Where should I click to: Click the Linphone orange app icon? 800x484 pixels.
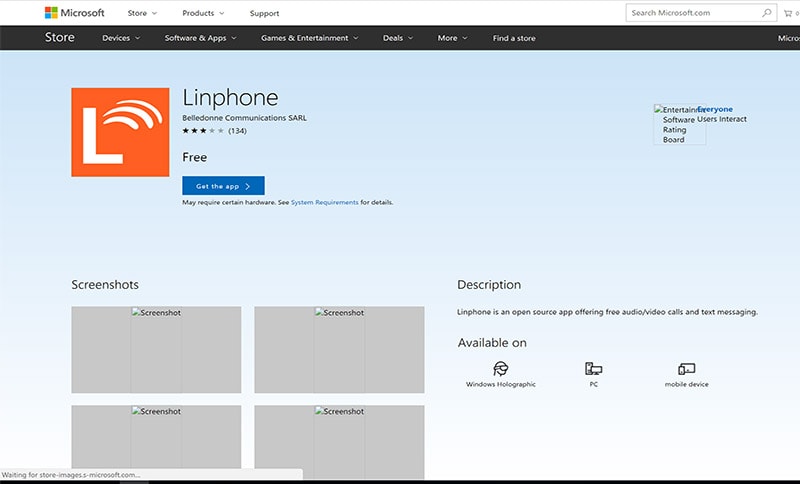120,132
